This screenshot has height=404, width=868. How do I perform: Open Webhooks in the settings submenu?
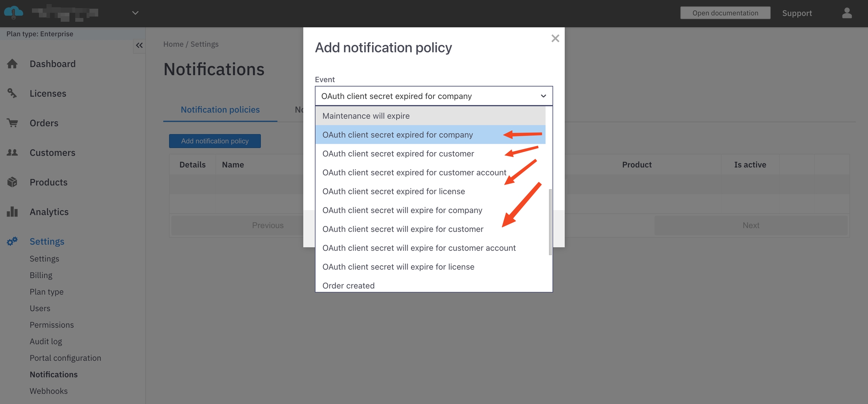(49, 391)
